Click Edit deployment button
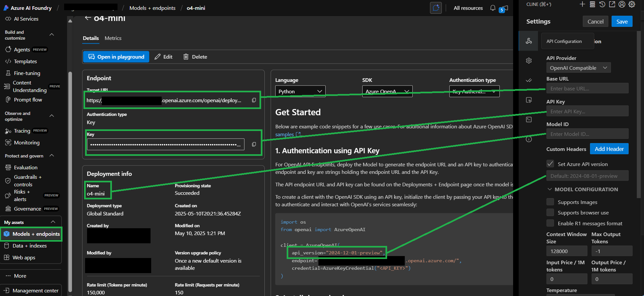Viewport: 644px width, 296px height. 164,57
